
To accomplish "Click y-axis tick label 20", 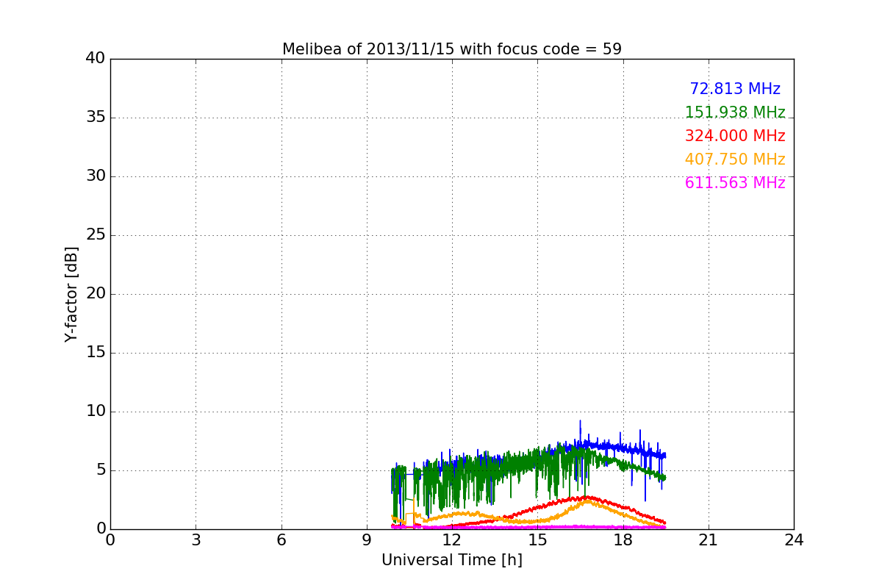I will (96, 294).
